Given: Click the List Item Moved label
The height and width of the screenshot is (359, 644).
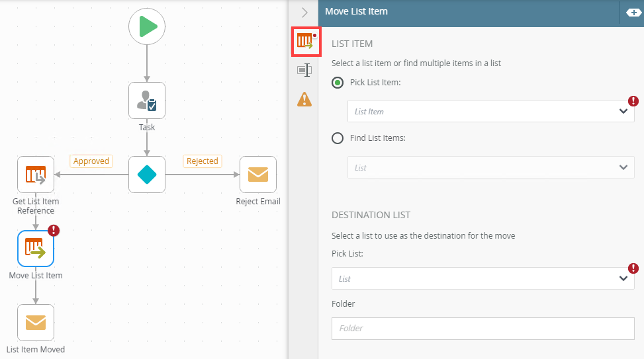Looking at the screenshot, I should (x=36, y=350).
